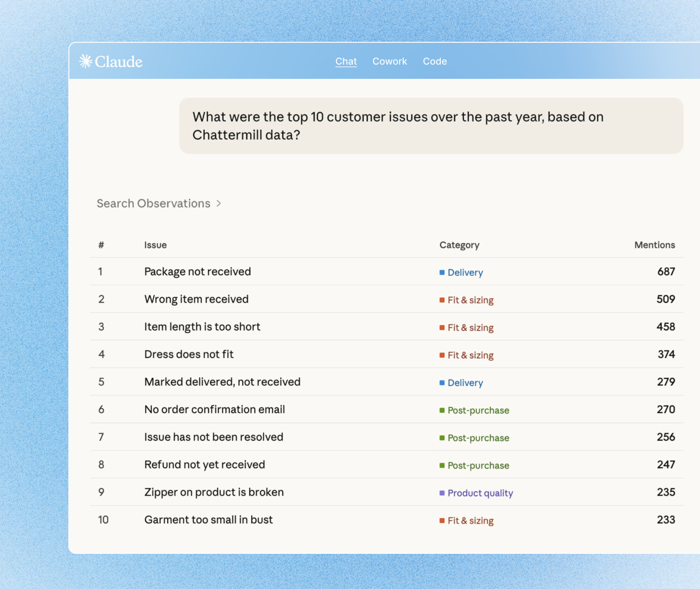Select 'Garment too small in bust' issue

click(x=208, y=520)
